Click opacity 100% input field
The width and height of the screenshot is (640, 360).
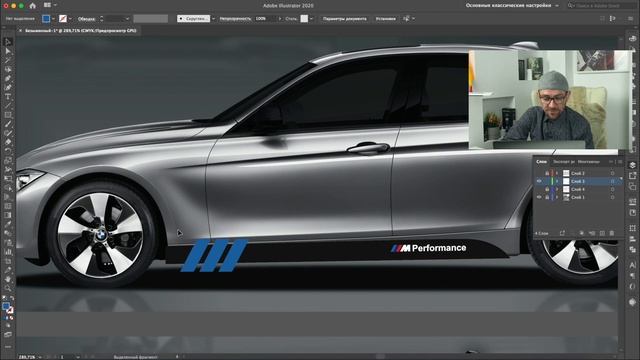tap(265, 19)
